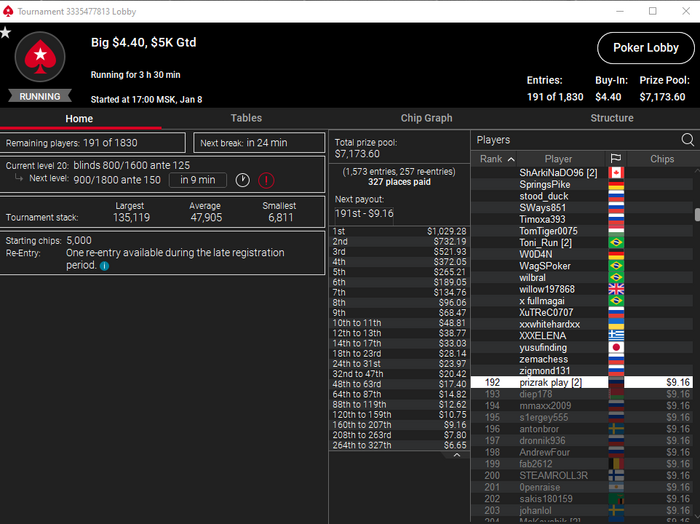Viewport: 700px width, 524px height.
Task: Click the level clock timer icon
Action: (x=242, y=180)
